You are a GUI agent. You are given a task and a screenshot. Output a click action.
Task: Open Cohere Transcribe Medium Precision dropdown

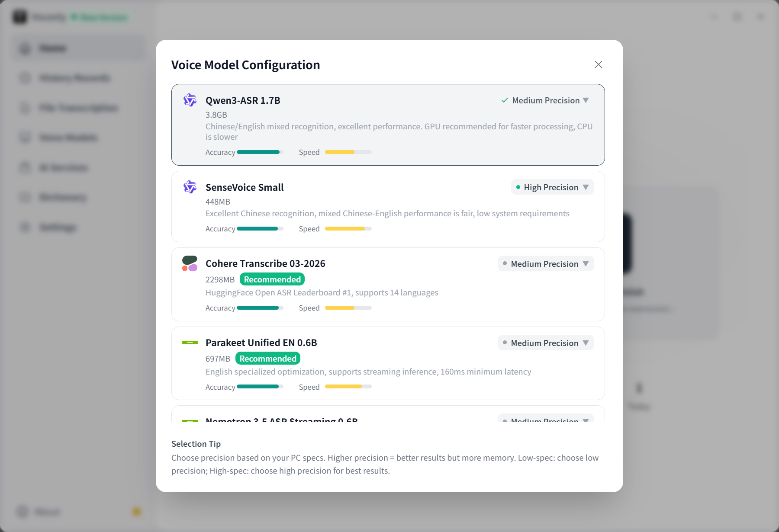pyautogui.click(x=546, y=264)
